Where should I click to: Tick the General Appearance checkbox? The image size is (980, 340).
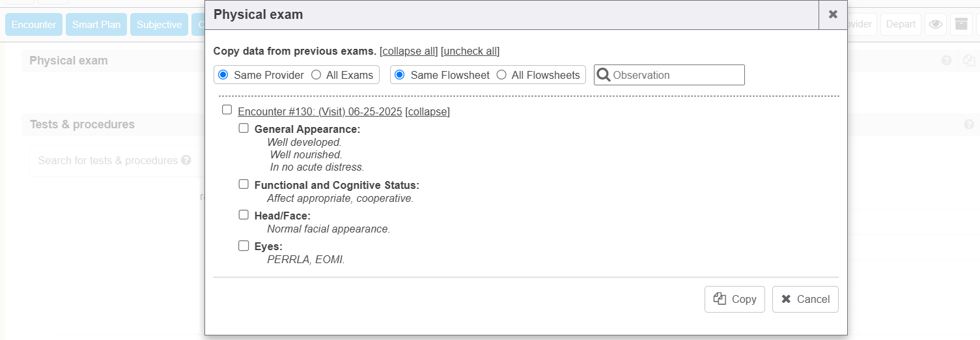coord(244,128)
